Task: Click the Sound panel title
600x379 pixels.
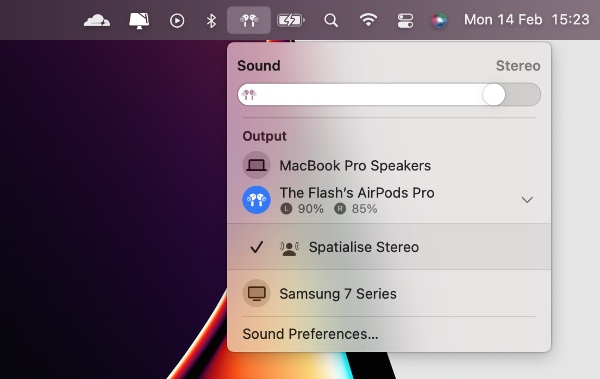Action: pyautogui.click(x=259, y=66)
